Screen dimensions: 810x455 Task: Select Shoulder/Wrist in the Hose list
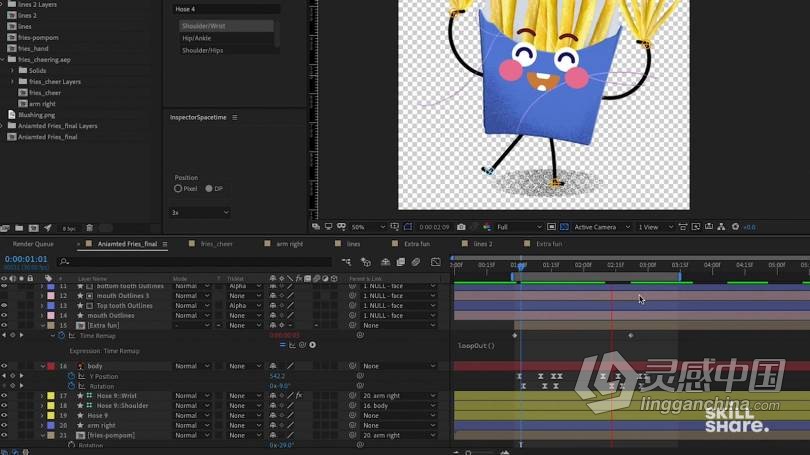click(226, 26)
